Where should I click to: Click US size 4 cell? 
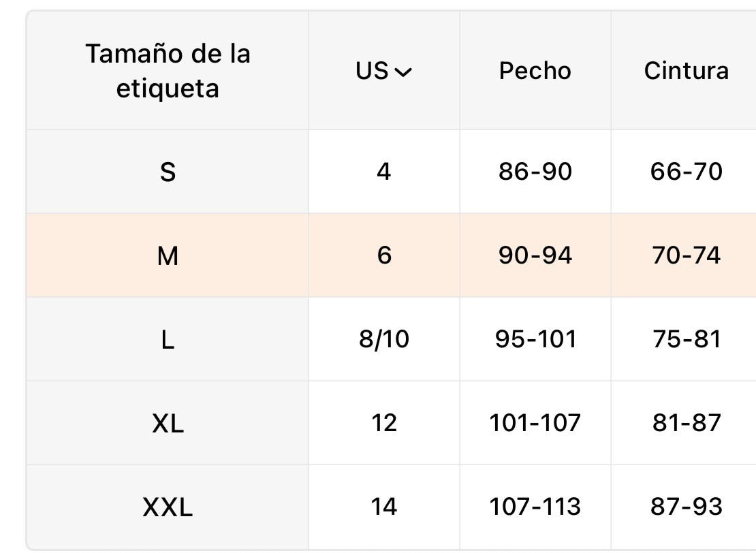(383, 171)
